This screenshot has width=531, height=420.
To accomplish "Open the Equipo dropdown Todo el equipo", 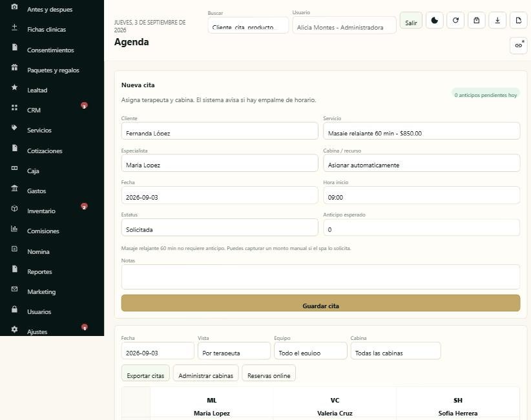I will [311, 351].
